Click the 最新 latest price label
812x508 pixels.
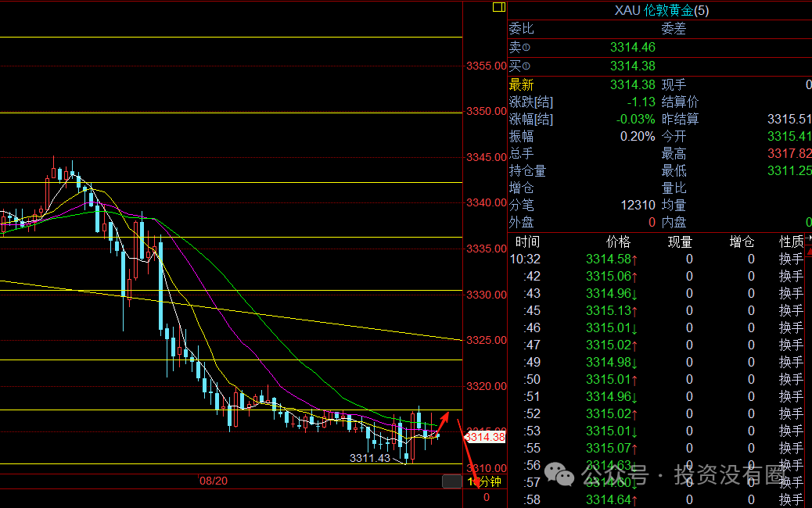pos(522,85)
